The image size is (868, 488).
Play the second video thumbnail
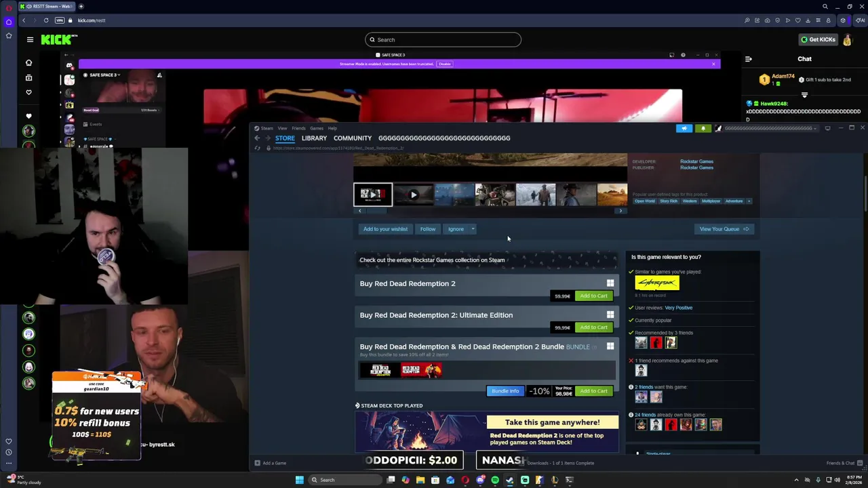[x=414, y=195]
